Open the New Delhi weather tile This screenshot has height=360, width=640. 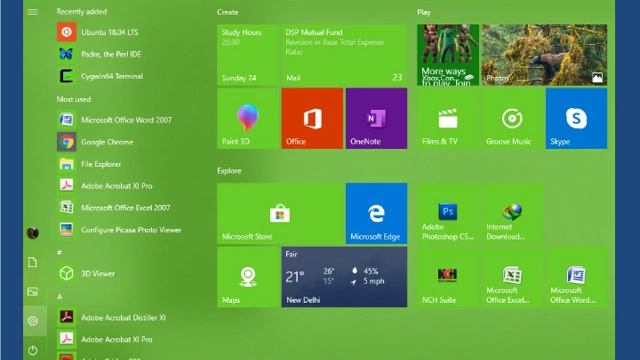tap(344, 277)
